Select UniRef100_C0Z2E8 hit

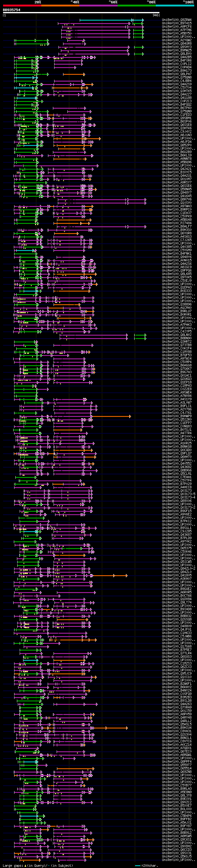(x=177, y=389)
